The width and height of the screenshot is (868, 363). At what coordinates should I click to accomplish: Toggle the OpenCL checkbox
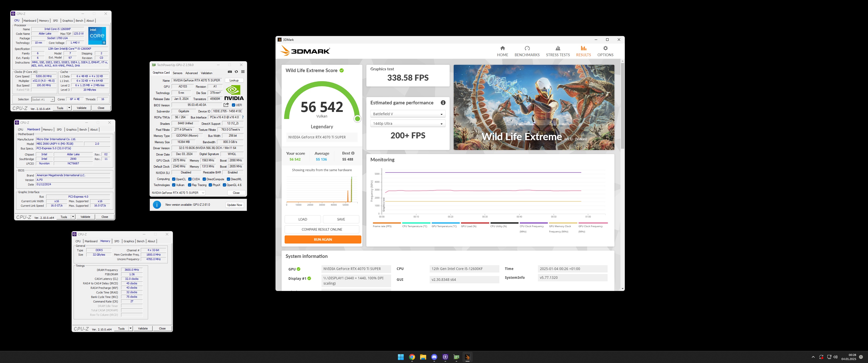coord(174,179)
